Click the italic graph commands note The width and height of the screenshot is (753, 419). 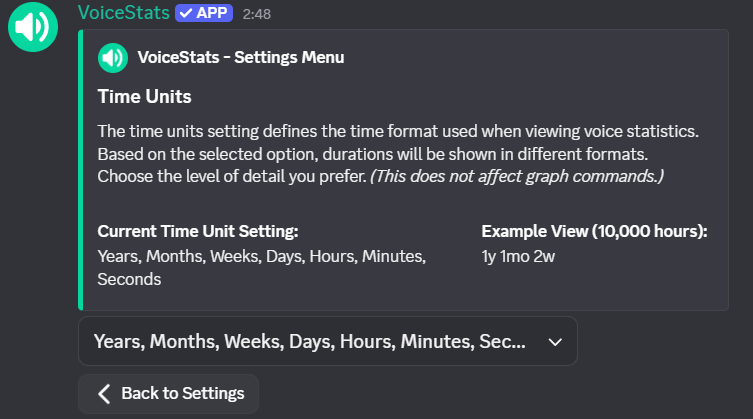(516, 176)
